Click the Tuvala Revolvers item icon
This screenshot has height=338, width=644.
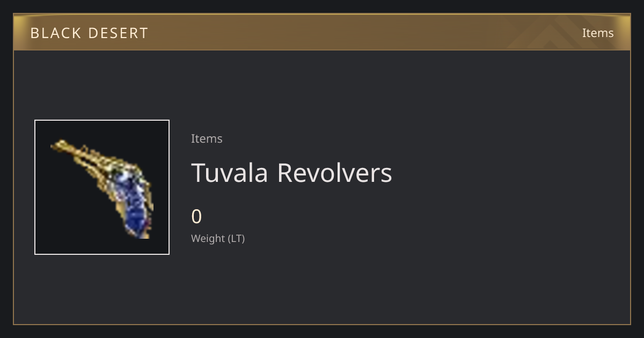click(102, 187)
